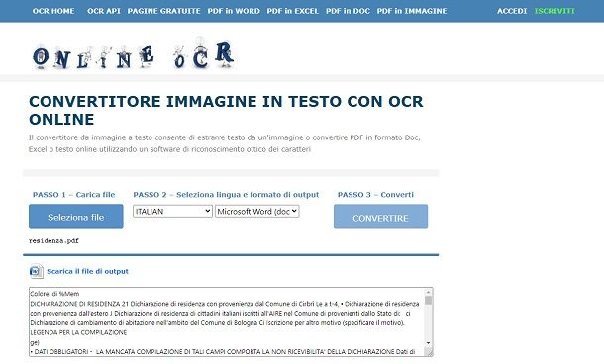This screenshot has width=604, height=364.
Task: Click the residenza.pdf file name text
Action: (x=53, y=241)
